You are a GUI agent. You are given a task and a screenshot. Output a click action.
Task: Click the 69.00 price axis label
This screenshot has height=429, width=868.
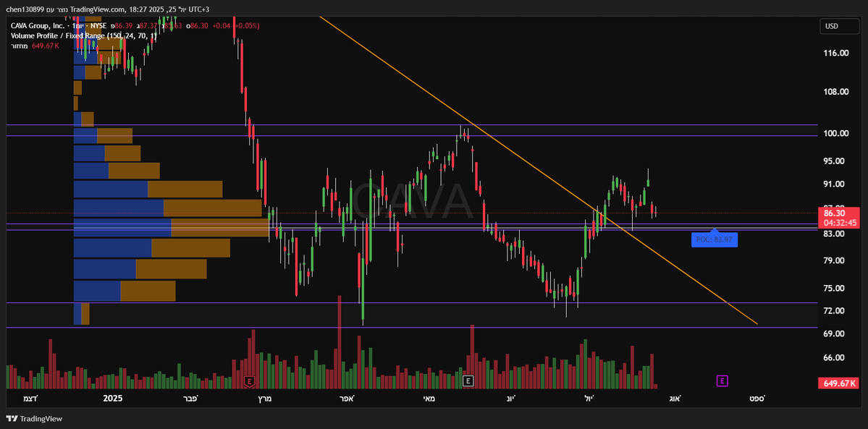834,334
